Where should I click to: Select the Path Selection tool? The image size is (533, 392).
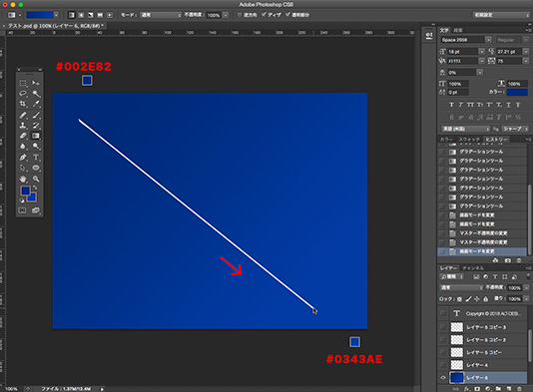pos(23,168)
